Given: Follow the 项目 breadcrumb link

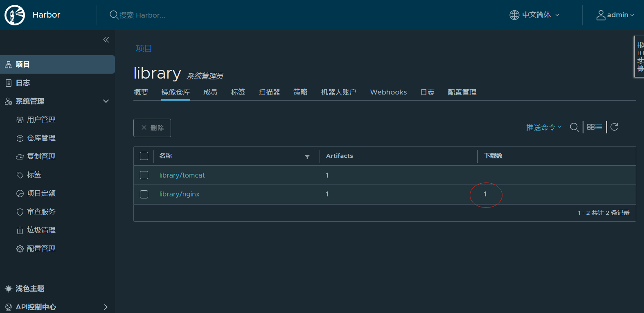Looking at the screenshot, I should [x=144, y=49].
